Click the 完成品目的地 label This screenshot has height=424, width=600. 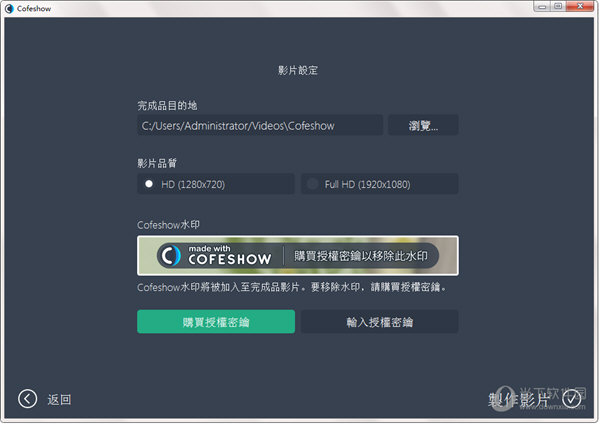point(167,105)
